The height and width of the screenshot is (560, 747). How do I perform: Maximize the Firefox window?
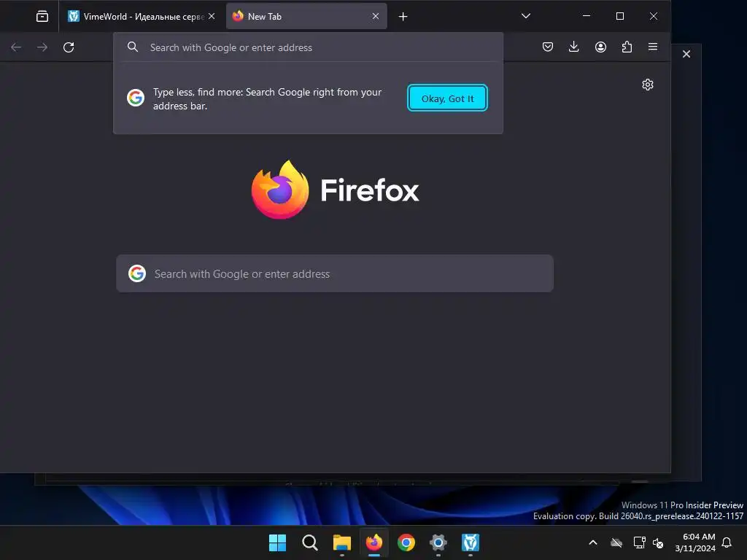620,16
